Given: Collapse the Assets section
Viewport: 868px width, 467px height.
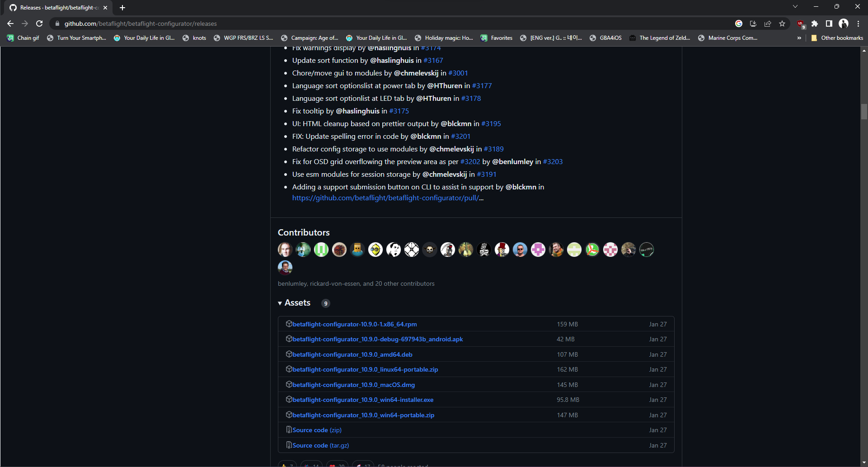Looking at the screenshot, I should [x=294, y=303].
